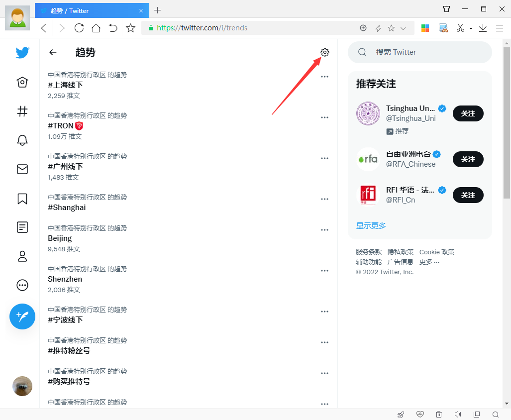
Task: Open Bookmarks icon in sidebar
Action: [22, 199]
